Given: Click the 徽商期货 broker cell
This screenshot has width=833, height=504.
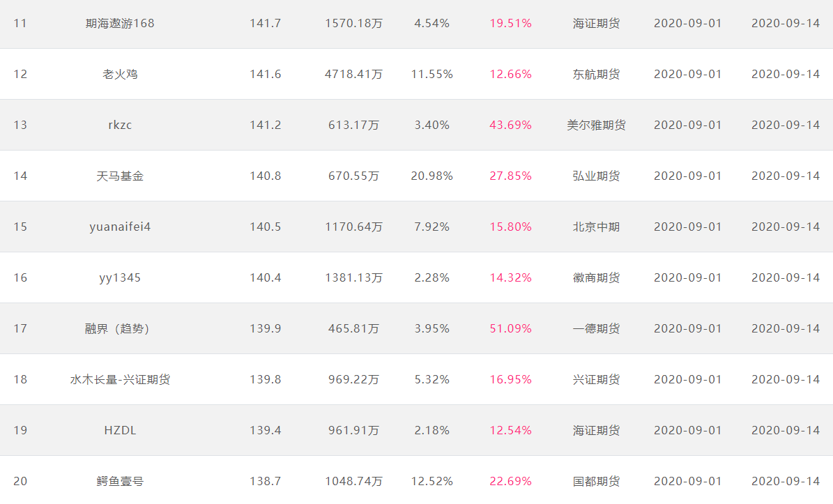Looking at the screenshot, I should tap(596, 277).
